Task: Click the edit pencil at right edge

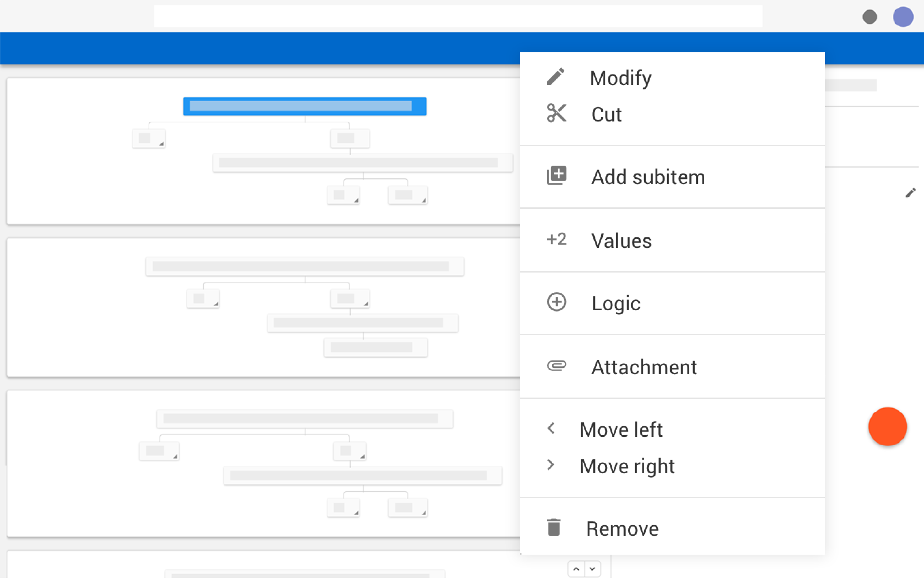Action: point(910,193)
